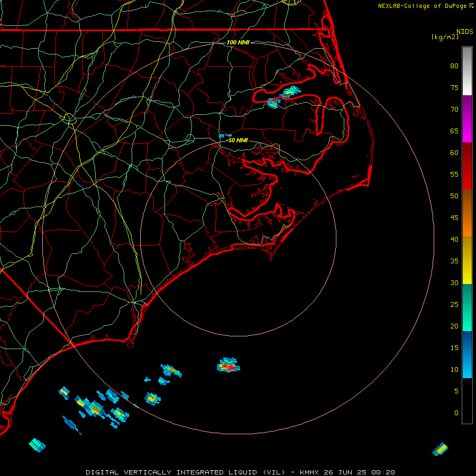Viewport: 476px width, 476px height.
Task: Click the [kg/m2] units label
Action: pos(445,37)
